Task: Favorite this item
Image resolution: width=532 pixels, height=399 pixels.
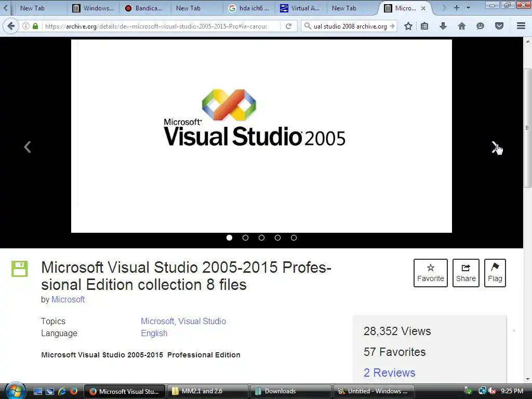Action: [431, 273]
